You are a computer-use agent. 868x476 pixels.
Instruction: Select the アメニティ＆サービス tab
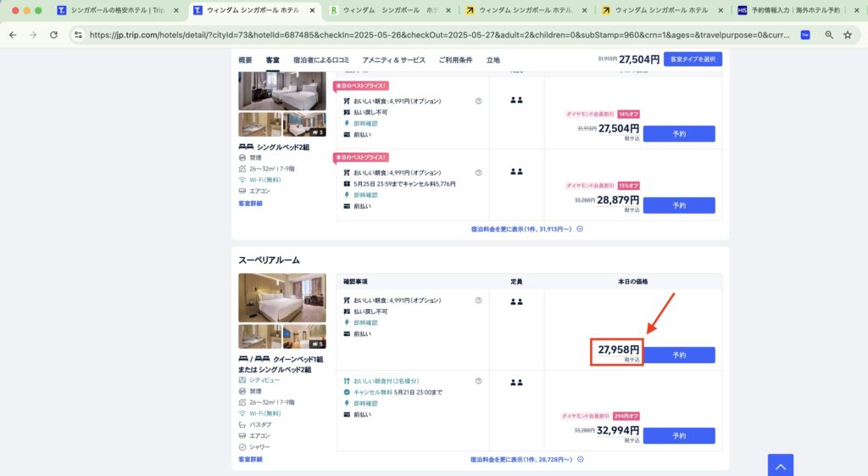pyautogui.click(x=393, y=60)
